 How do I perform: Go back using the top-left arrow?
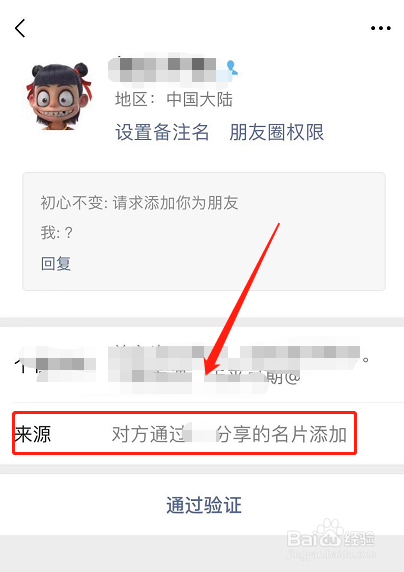pos(20,28)
